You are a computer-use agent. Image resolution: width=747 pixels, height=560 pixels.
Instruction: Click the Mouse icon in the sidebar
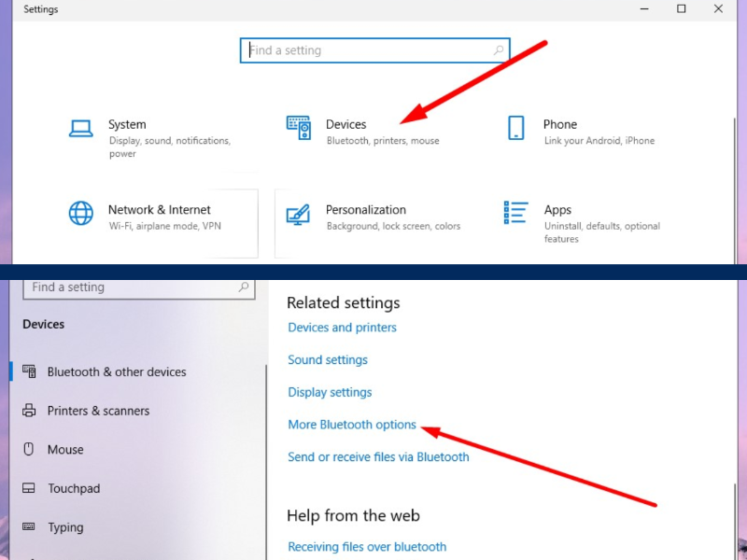29,450
